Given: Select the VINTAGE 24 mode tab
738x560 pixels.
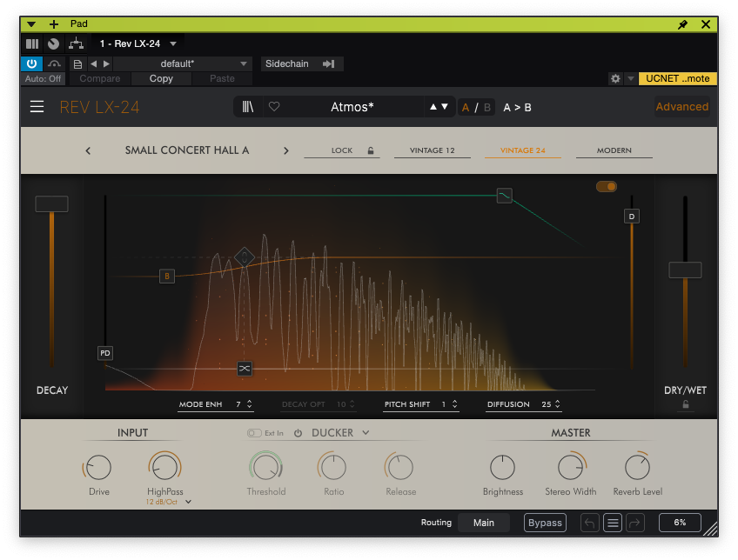Looking at the screenshot, I should point(522,150).
